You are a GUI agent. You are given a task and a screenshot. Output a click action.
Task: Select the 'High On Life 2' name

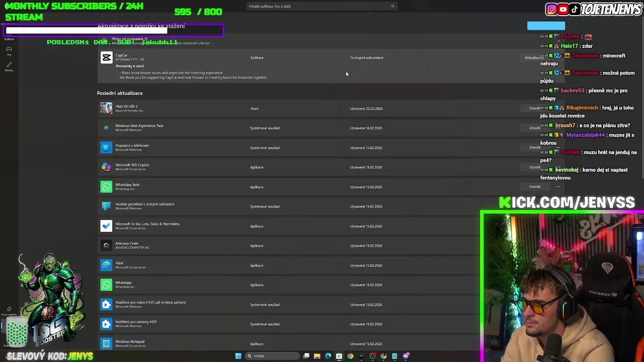[126, 106]
